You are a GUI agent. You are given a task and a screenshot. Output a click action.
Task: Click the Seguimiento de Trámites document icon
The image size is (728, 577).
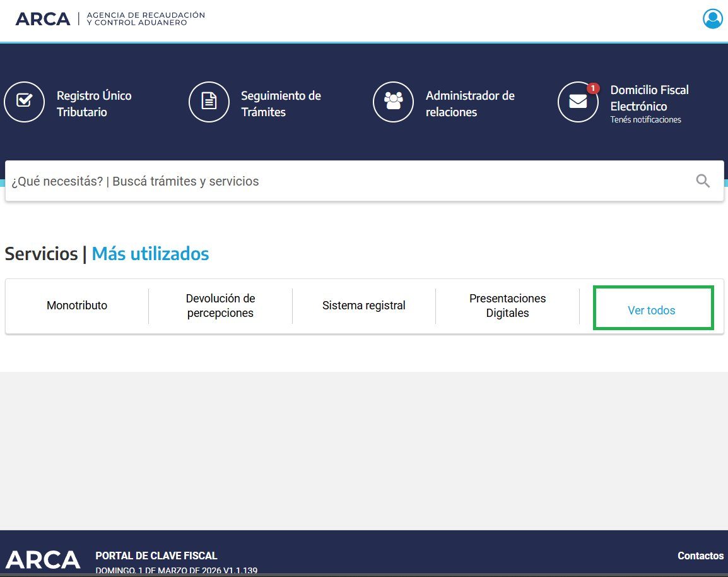(209, 102)
